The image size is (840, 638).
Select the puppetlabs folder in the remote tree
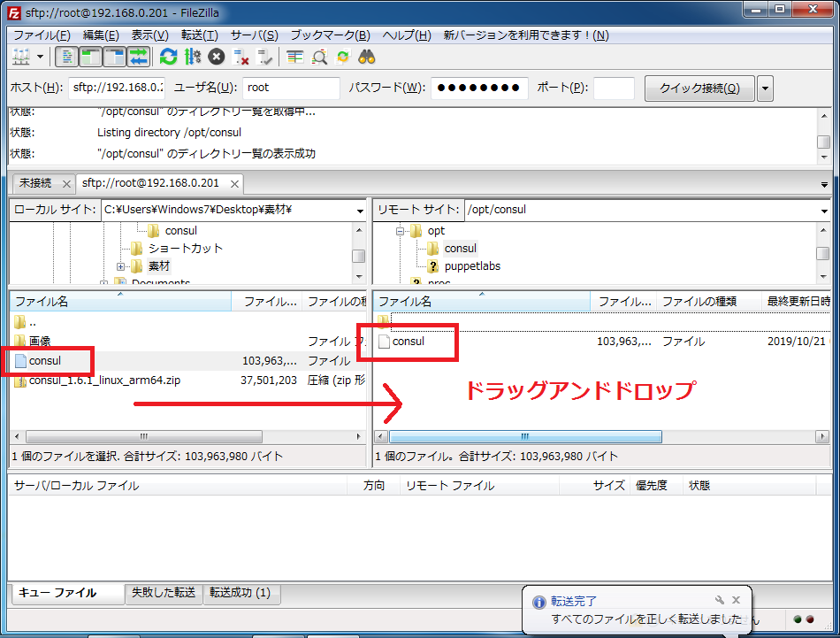(472, 266)
